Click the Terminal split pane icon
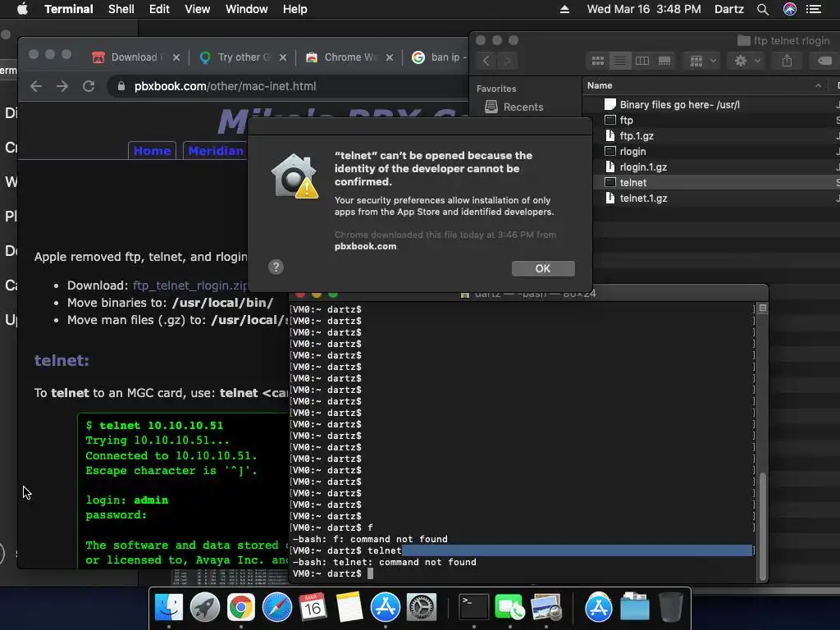 click(762, 308)
